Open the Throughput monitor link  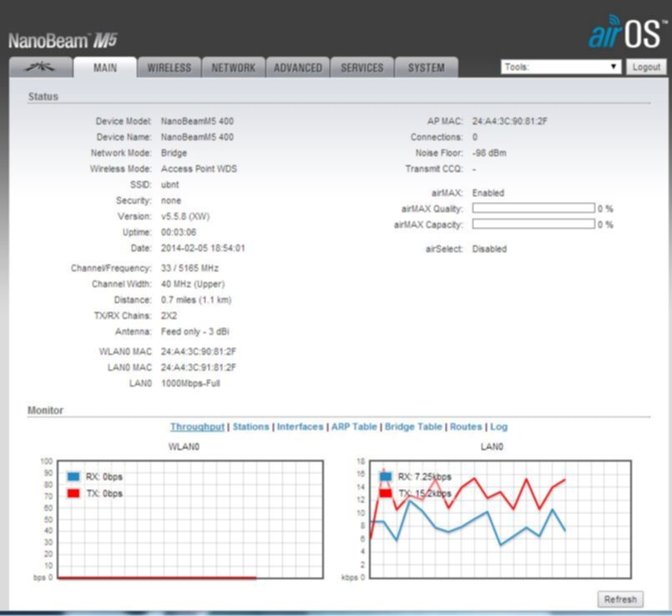click(x=197, y=427)
